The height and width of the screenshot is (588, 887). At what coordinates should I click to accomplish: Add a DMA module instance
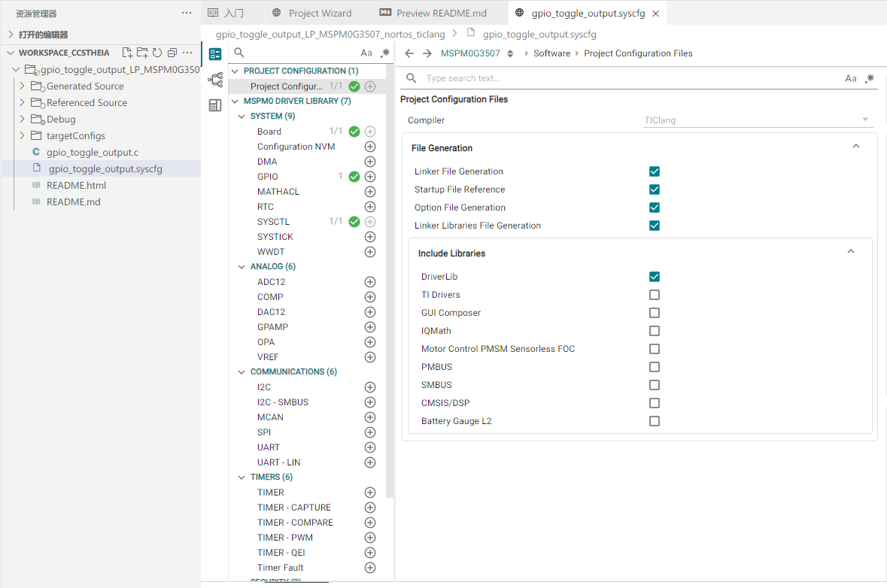point(370,162)
